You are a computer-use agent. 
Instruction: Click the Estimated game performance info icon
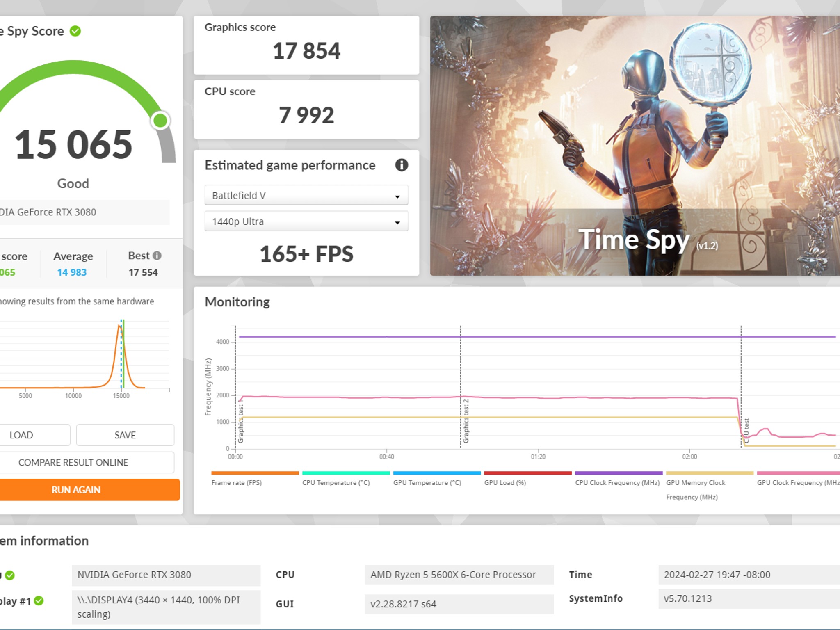[x=401, y=165]
